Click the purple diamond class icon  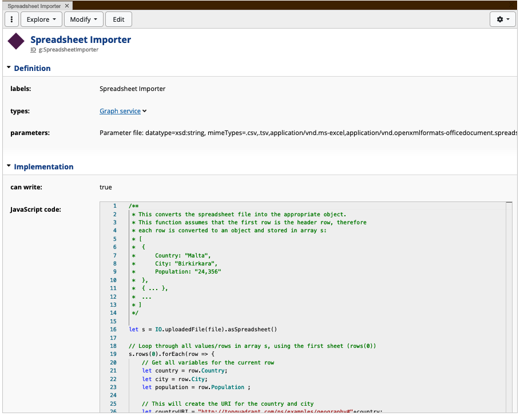click(x=15, y=41)
